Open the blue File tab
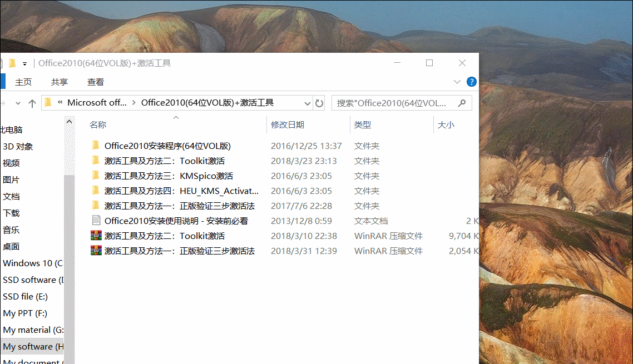633x364 pixels. pyautogui.click(x=3, y=81)
